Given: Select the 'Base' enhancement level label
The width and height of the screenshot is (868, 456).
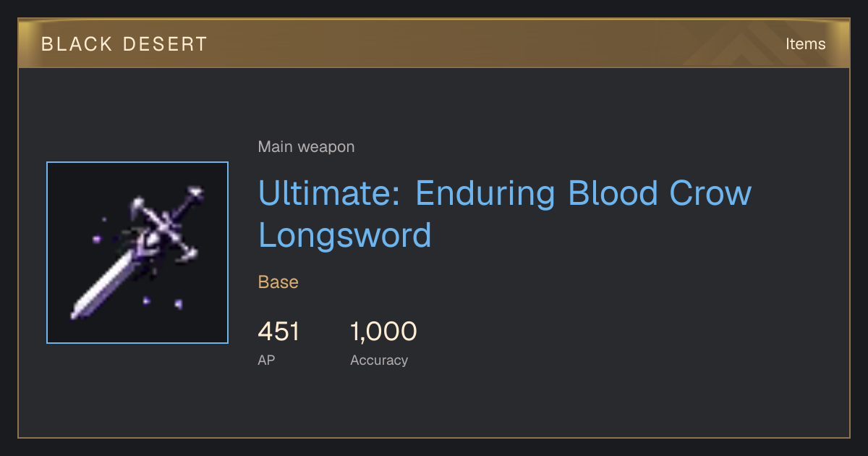Looking at the screenshot, I should (x=278, y=282).
